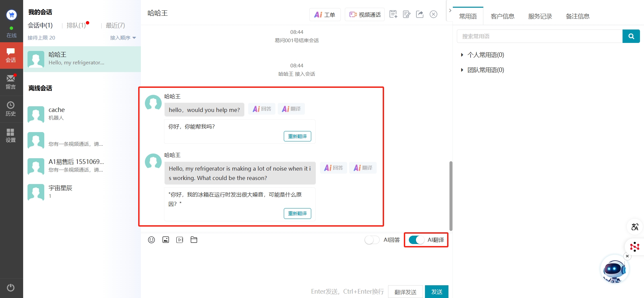The image size is (644, 298).
Task: Click the send image icon
Action: pos(166,240)
